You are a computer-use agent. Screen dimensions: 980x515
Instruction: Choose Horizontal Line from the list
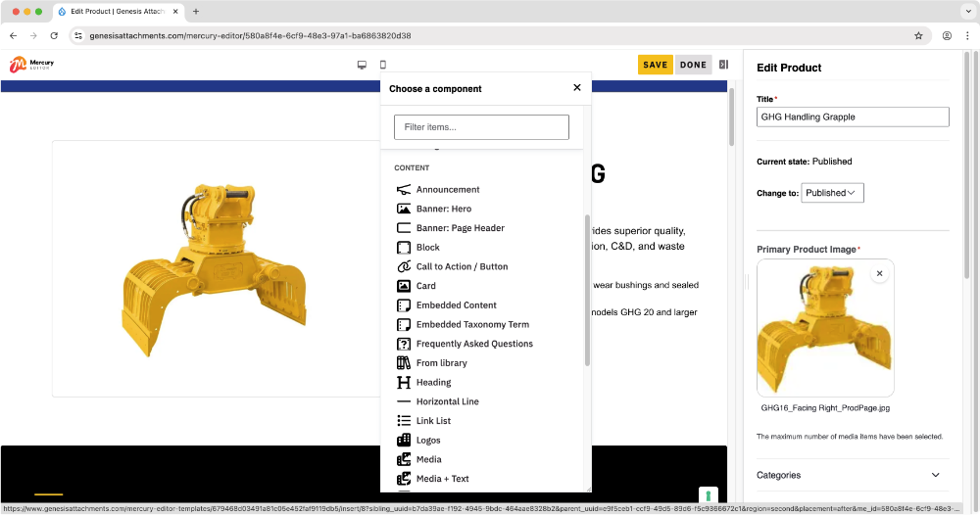pos(447,401)
